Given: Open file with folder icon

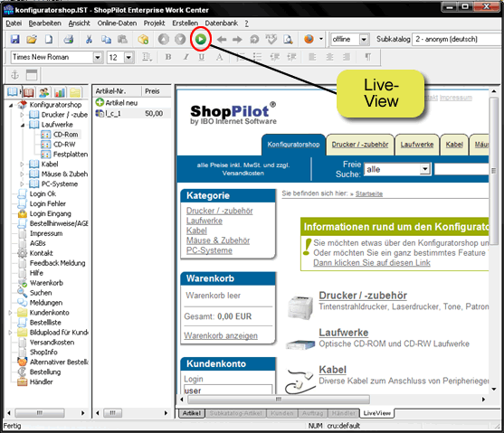Looking at the screenshot, I should pos(32,39).
